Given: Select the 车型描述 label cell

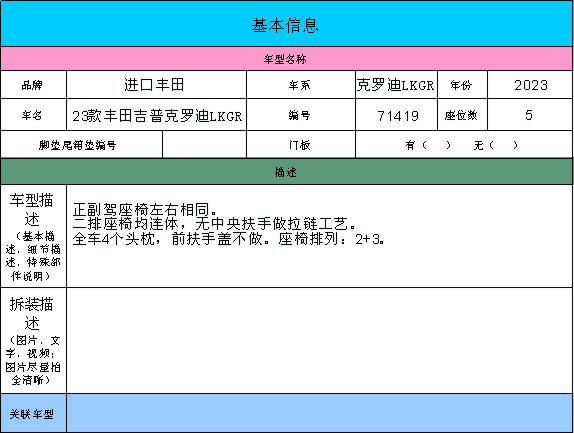Looking at the screenshot, I should [33, 236].
